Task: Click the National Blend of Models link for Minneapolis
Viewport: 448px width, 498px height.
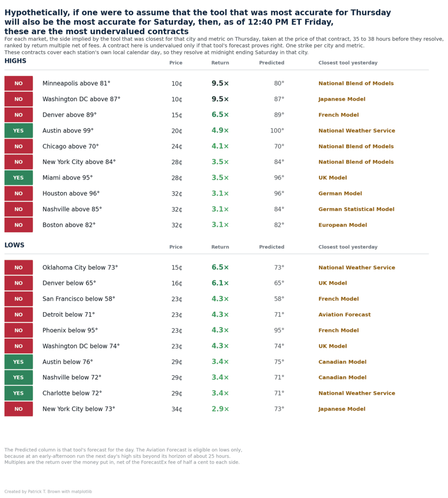Action: (x=356, y=84)
